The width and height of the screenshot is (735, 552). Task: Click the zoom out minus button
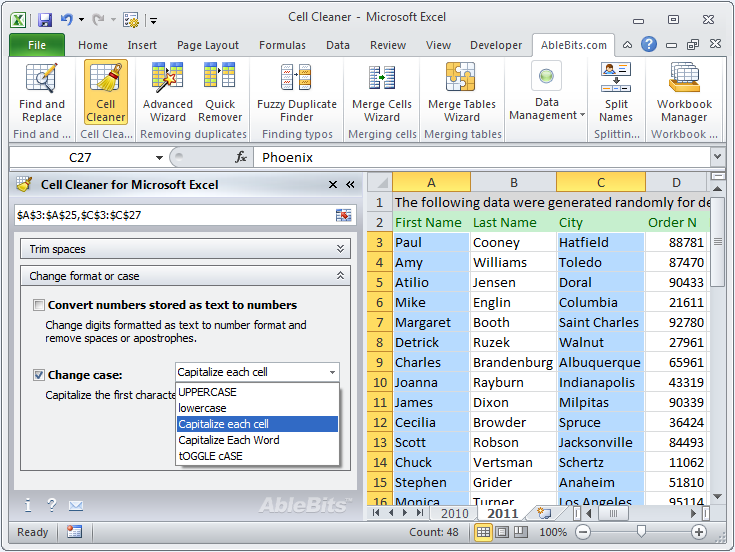[583, 532]
